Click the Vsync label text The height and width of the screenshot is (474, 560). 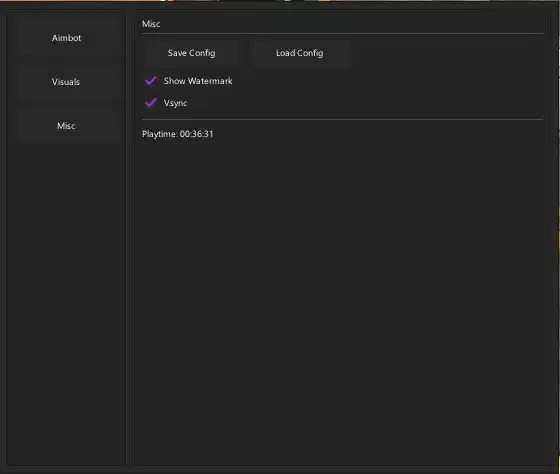point(175,103)
